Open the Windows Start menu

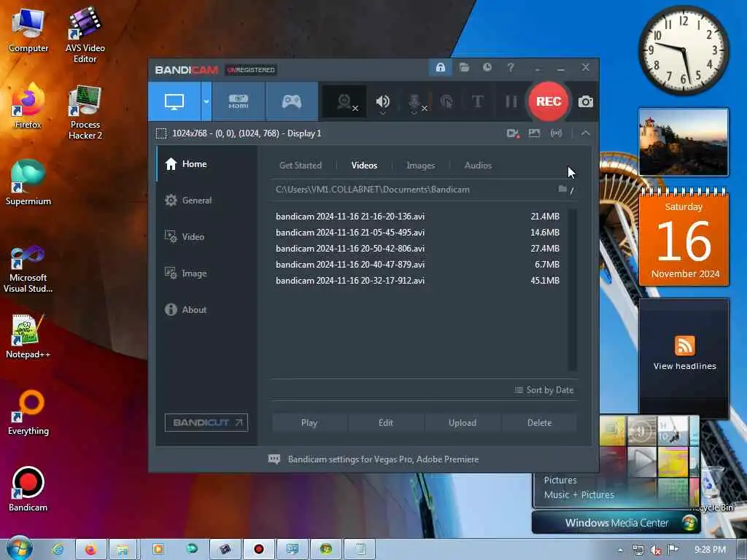(x=19, y=548)
